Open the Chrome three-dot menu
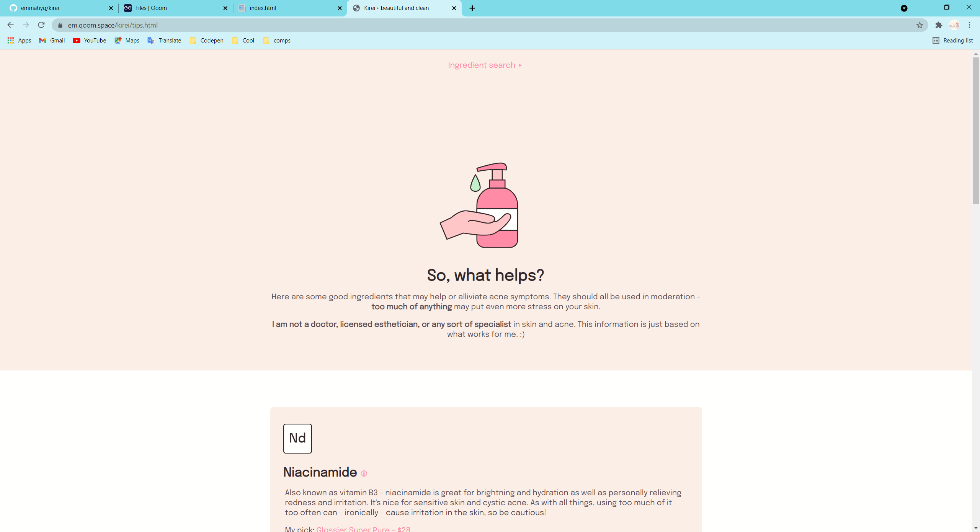This screenshot has height=532, width=980. click(x=969, y=25)
